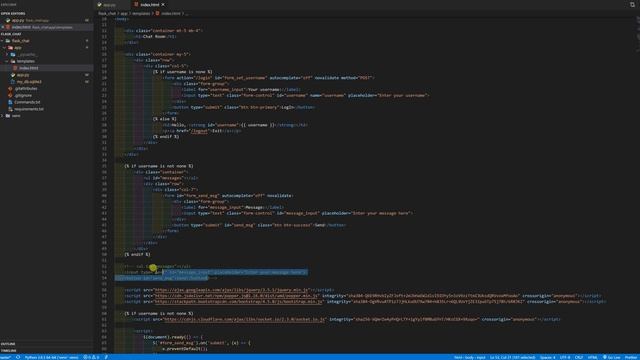Viewport: 640px width, 360px height.
Task: Click the Python icon of app.py in tree
Action: (x=13, y=75)
